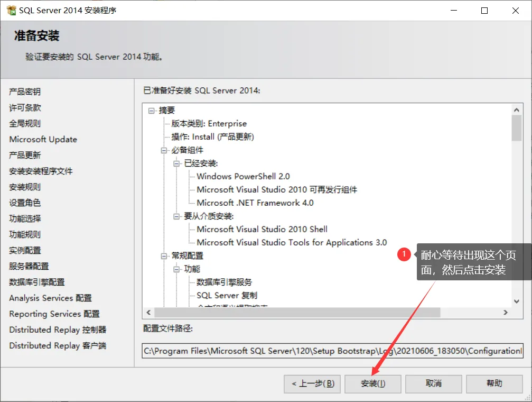The width and height of the screenshot is (532, 402).
Task: Select SQL Server 复制 tree row
Action: click(227, 296)
